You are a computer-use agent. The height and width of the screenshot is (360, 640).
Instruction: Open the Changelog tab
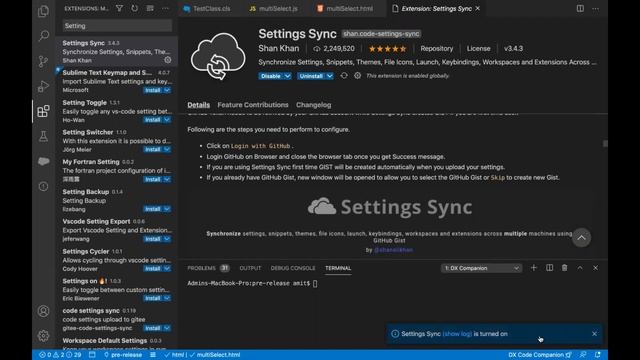pos(313,104)
